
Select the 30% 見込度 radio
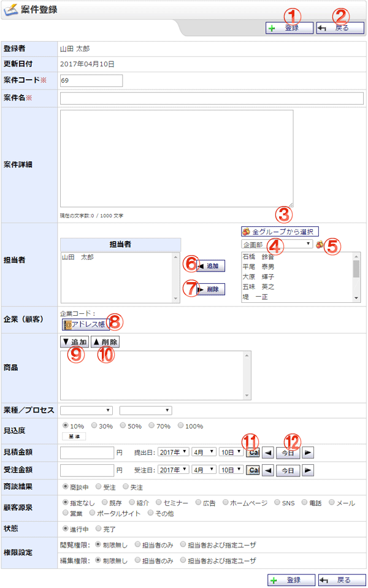94,426
